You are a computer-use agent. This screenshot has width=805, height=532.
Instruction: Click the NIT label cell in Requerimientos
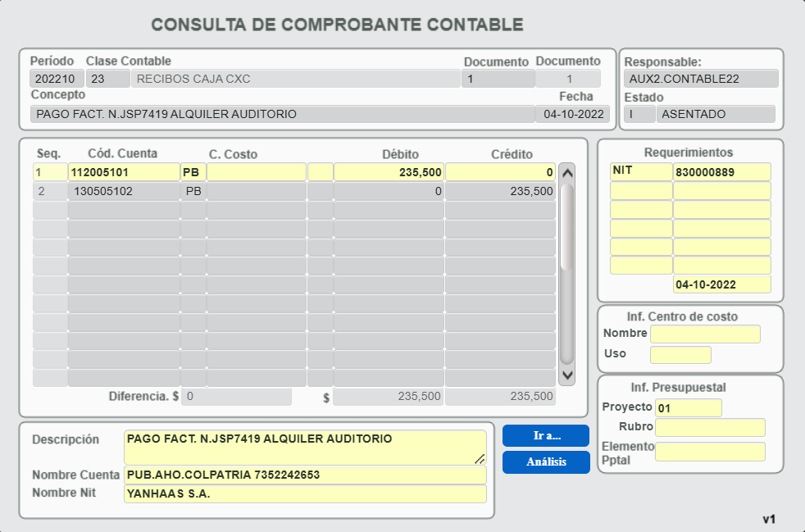pos(641,171)
